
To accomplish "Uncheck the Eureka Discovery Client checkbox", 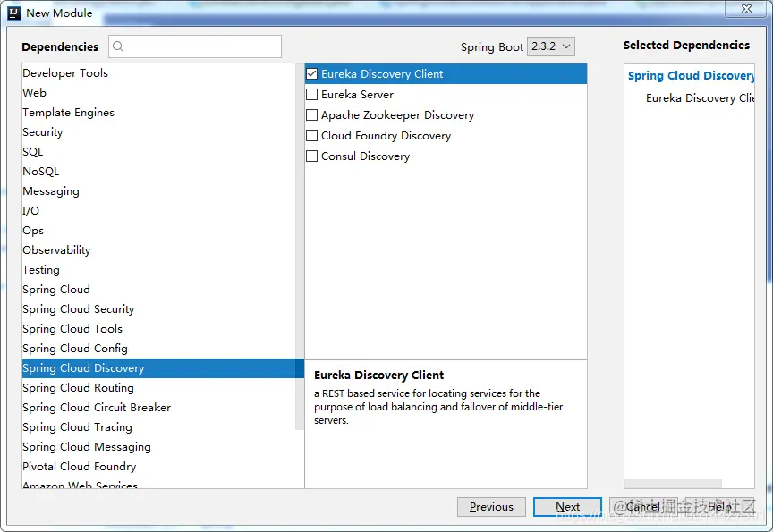I will click(x=311, y=74).
